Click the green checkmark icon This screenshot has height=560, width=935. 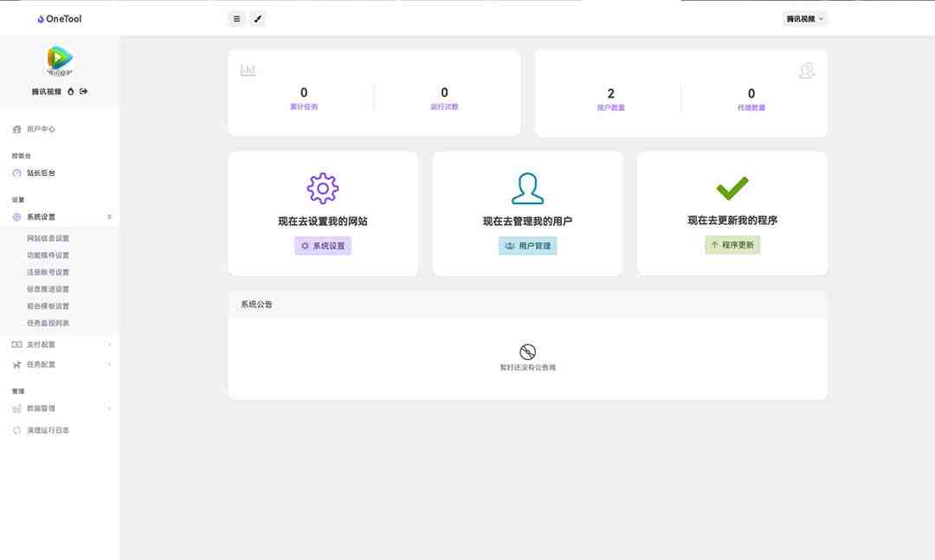click(x=732, y=188)
